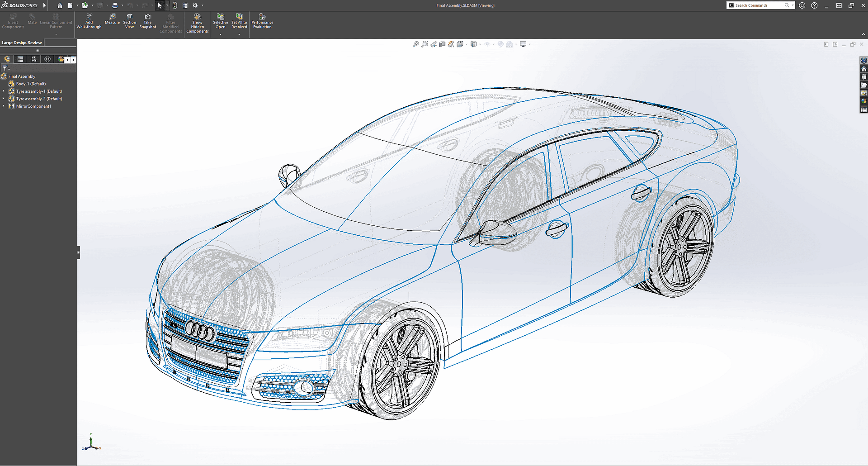Viewport: 868px width, 466px height.
Task: Open the Appearances task pane tab
Action: pos(863,101)
